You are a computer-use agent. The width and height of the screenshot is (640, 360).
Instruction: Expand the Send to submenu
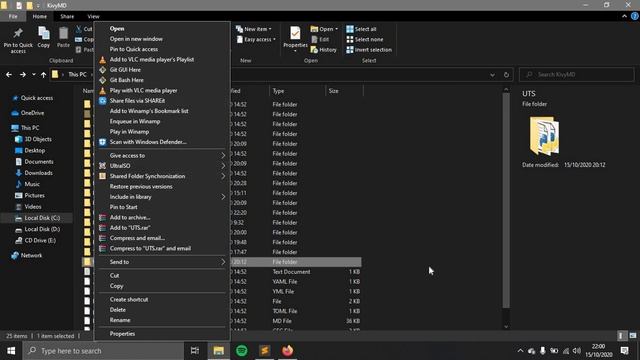click(x=162, y=262)
